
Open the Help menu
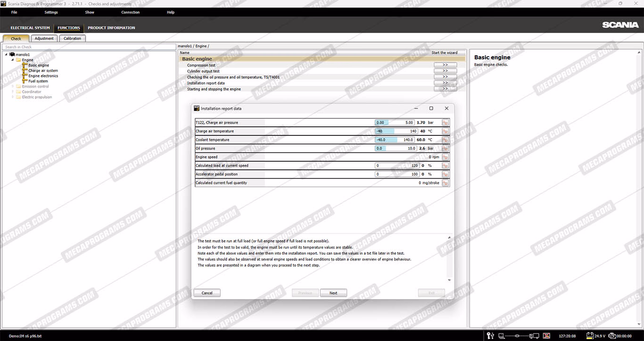pos(171,12)
